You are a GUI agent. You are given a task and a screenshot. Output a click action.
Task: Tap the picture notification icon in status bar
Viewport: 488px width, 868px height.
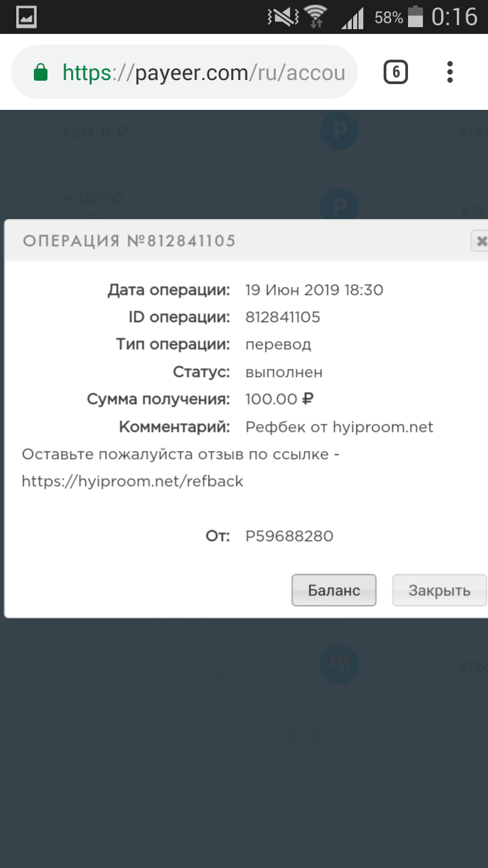pyautogui.click(x=26, y=17)
